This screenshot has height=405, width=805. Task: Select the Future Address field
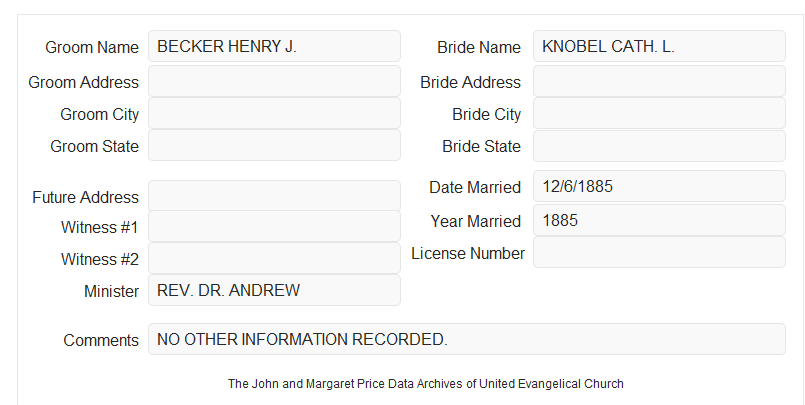[x=274, y=195]
